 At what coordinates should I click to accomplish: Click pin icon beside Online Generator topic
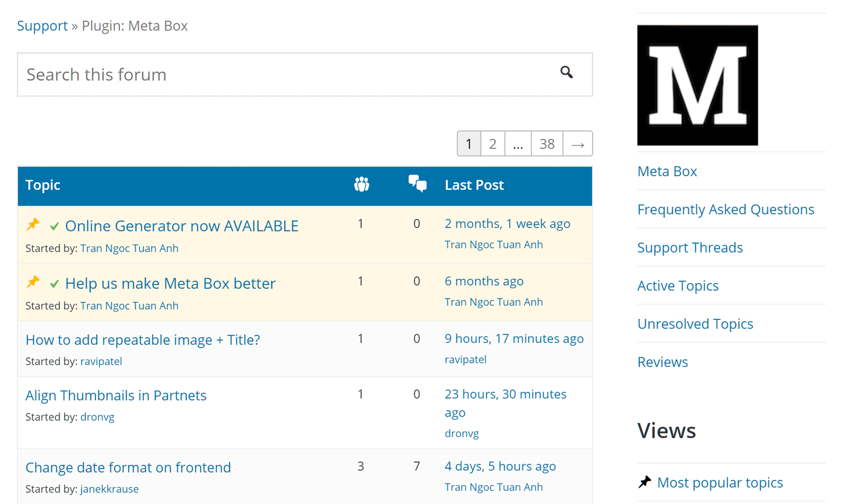tap(33, 225)
